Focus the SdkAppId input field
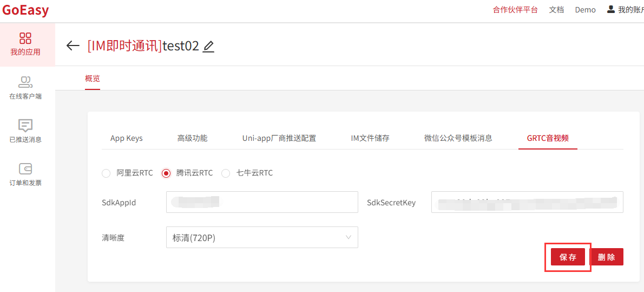644x292 pixels. (x=262, y=202)
